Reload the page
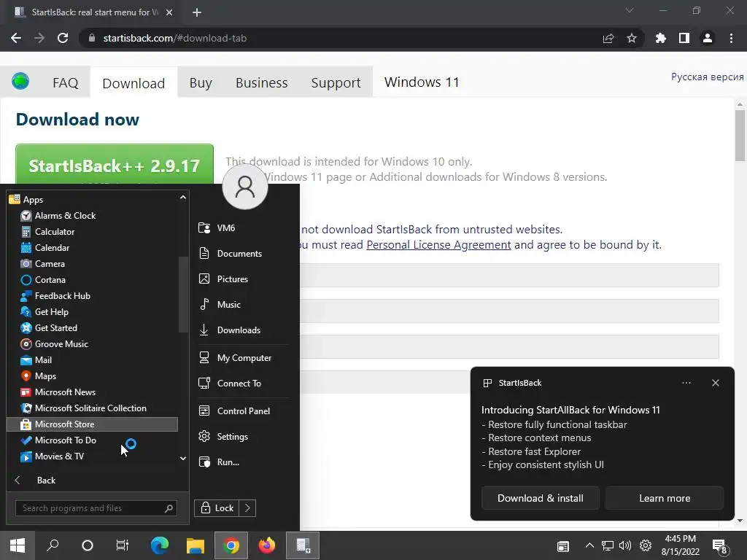The width and height of the screenshot is (747, 560). (x=63, y=38)
